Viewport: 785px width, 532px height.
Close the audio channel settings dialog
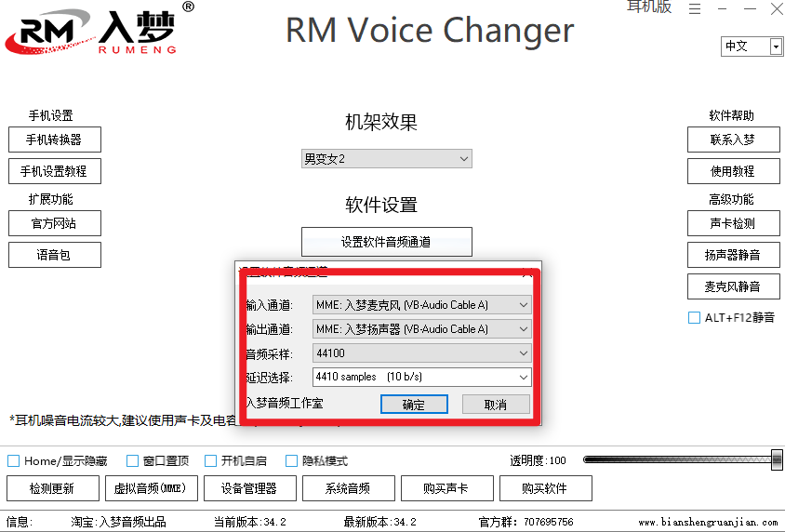tap(527, 273)
